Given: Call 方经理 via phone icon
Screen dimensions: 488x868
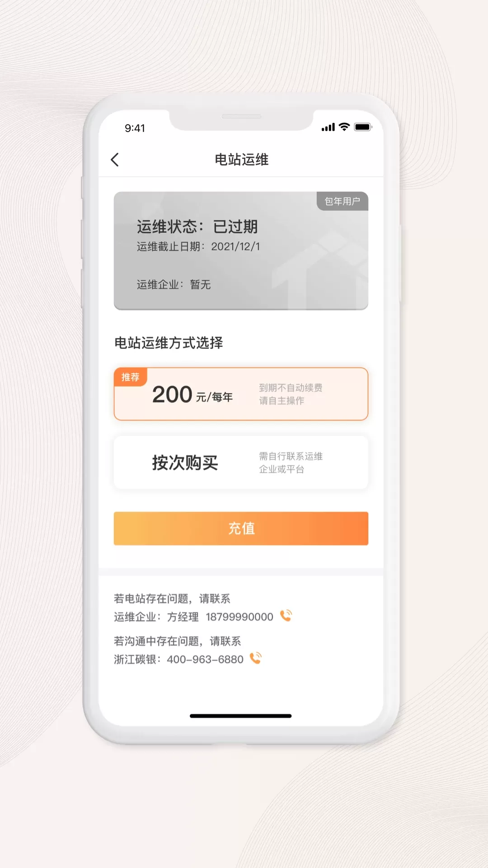Looking at the screenshot, I should 286,616.
